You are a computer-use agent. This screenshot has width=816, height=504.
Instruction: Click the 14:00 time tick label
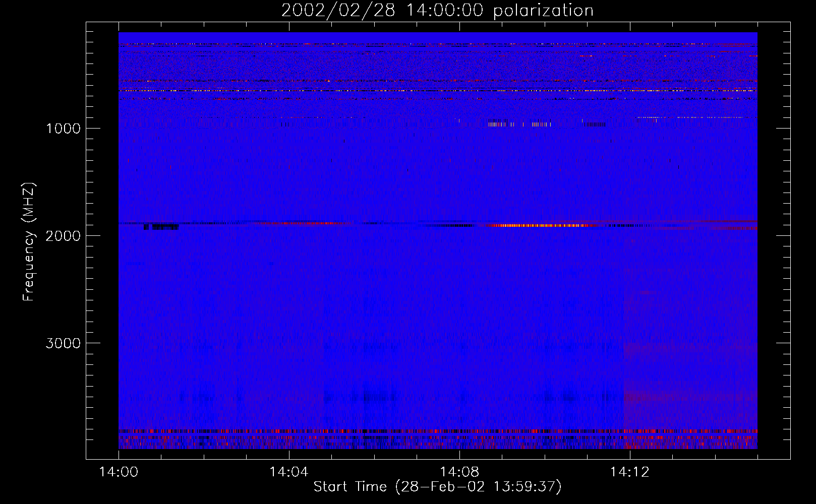(119, 472)
